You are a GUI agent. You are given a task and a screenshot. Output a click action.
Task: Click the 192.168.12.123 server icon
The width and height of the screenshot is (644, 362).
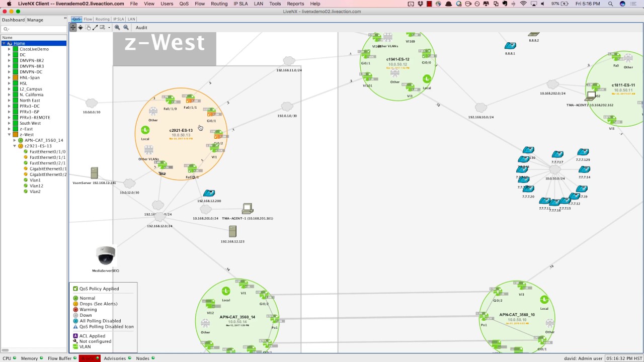(232, 231)
